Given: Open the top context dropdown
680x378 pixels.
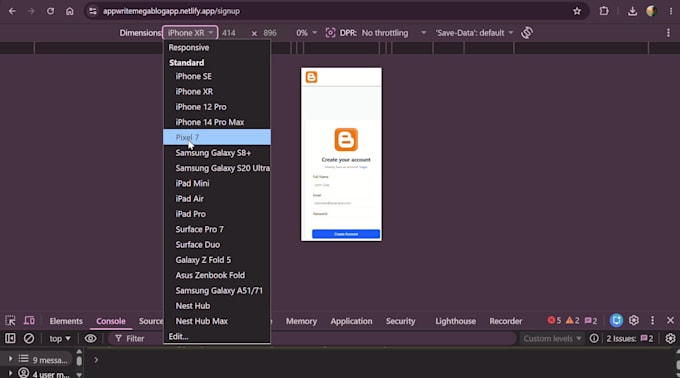Looking at the screenshot, I should [x=59, y=338].
